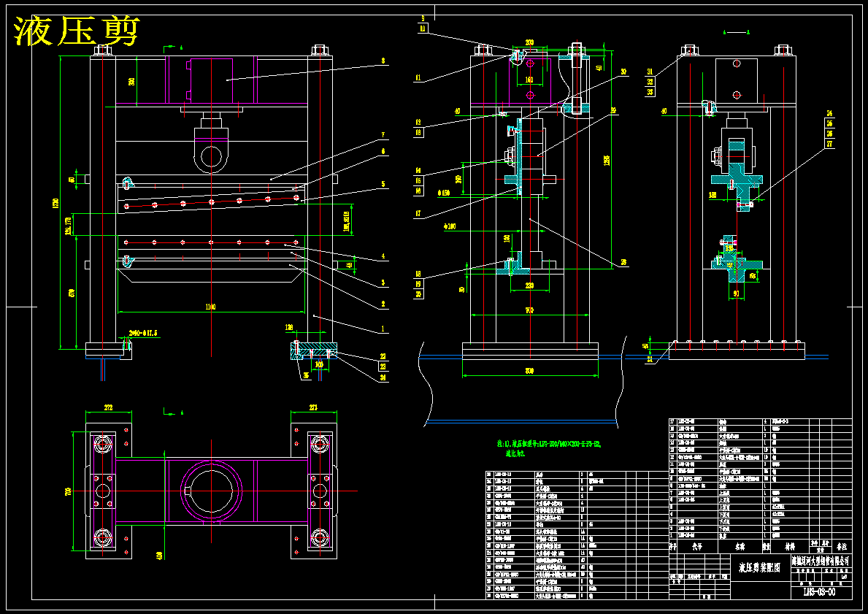Select part balloon number 6

[x=383, y=151]
